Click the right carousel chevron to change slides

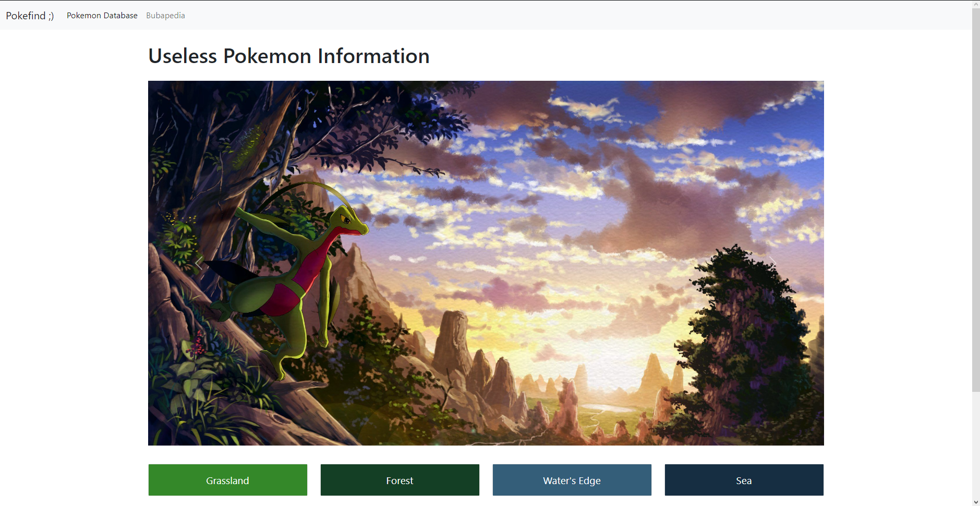click(x=774, y=263)
